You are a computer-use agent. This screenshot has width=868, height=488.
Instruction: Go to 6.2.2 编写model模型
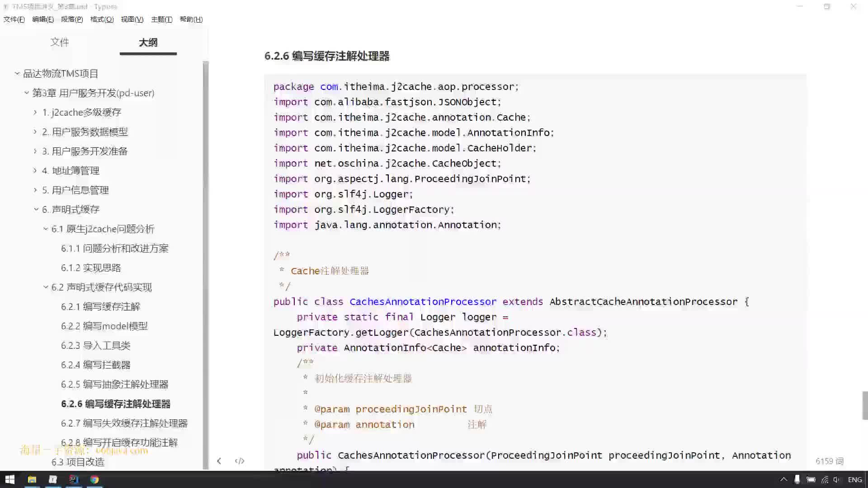pos(104,326)
